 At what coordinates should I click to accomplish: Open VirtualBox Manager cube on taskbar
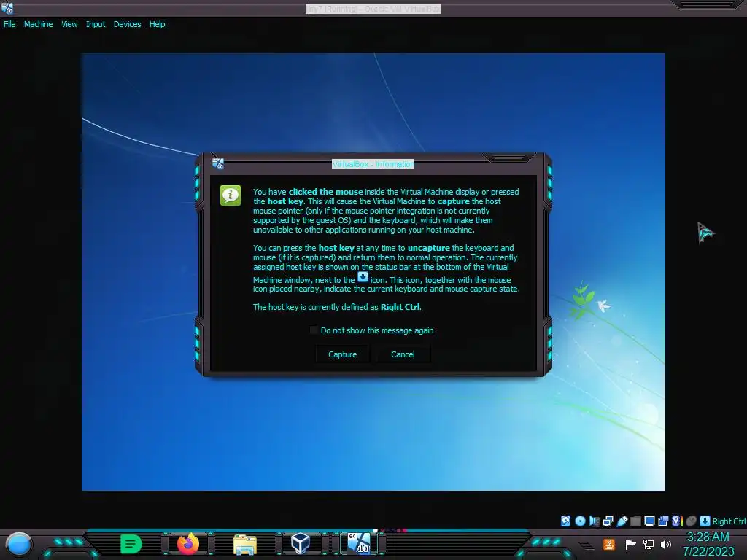click(301, 543)
